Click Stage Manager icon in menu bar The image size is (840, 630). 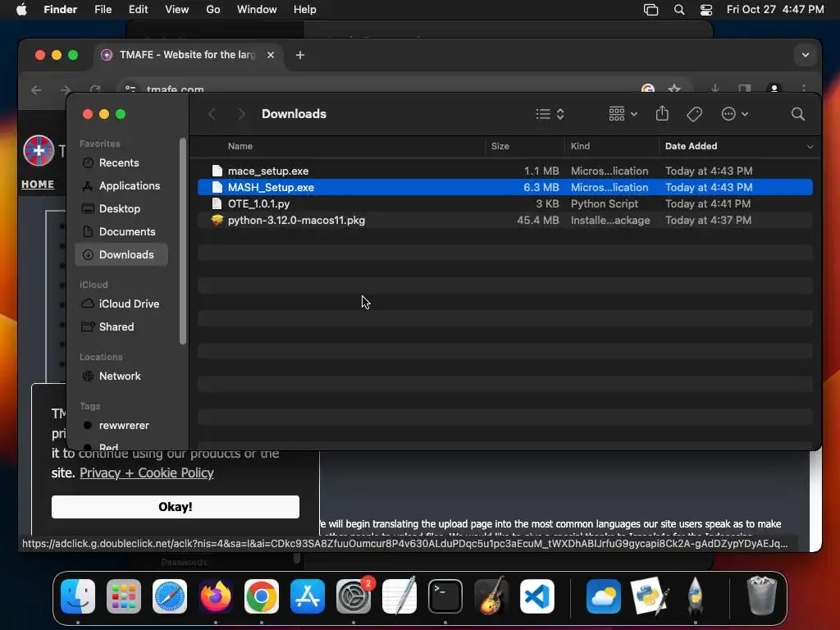651,10
